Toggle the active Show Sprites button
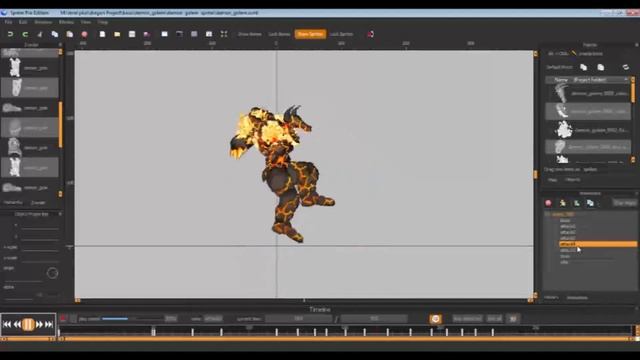Screen dimensions: 640x360 (310, 34)
